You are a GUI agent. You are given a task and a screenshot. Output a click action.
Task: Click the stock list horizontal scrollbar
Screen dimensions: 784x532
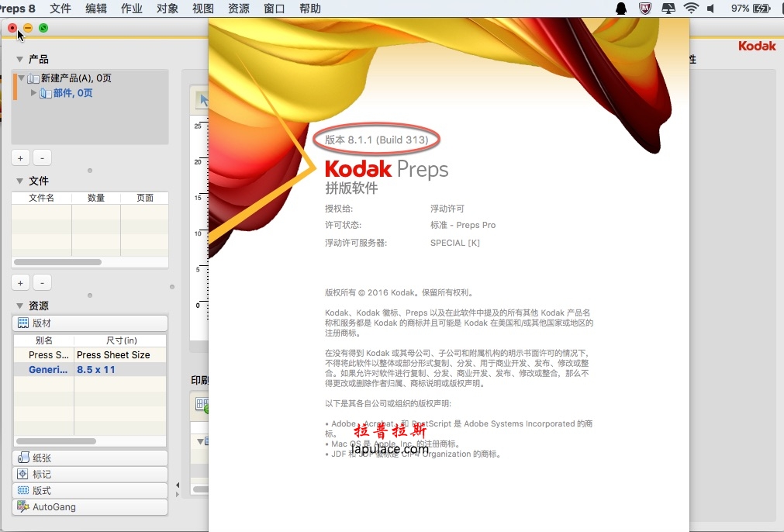click(x=56, y=441)
